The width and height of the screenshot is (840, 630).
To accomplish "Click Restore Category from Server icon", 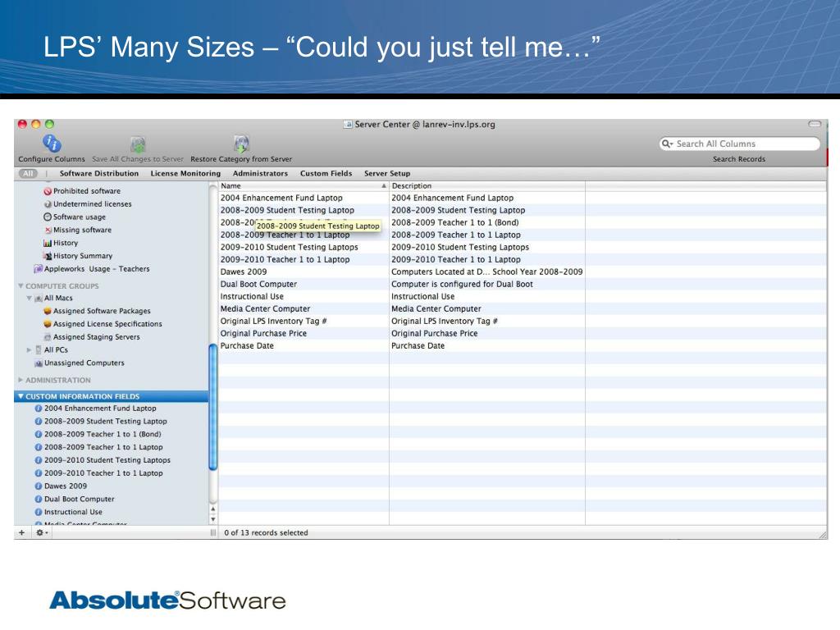I will tap(241, 144).
